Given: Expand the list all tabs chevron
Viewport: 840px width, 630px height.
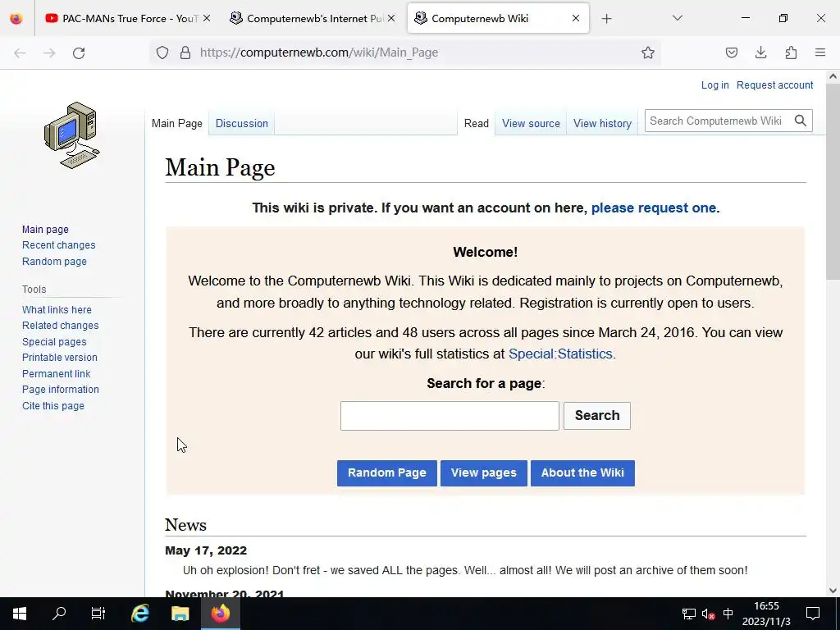Looking at the screenshot, I should click(x=677, y=18).
